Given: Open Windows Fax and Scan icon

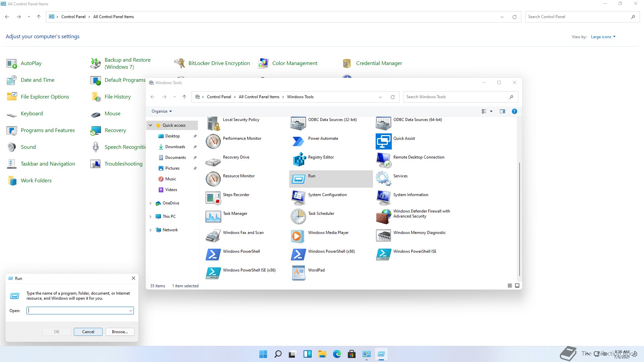Looking at the screenshot, I should click(213, 236).
